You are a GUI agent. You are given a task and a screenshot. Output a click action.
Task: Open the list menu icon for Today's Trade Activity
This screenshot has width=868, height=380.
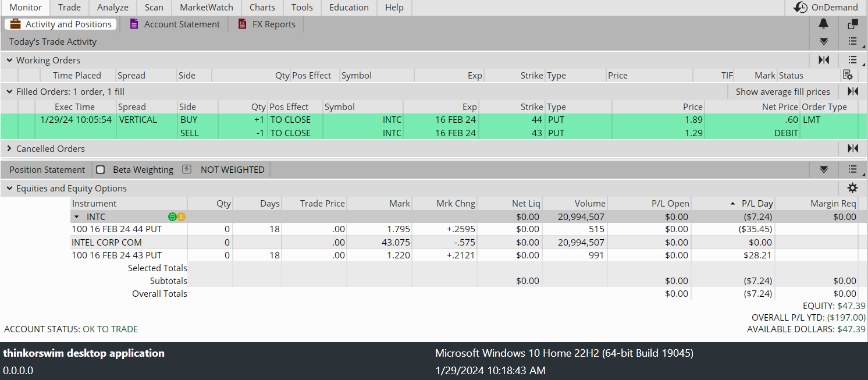pos(853,41)
